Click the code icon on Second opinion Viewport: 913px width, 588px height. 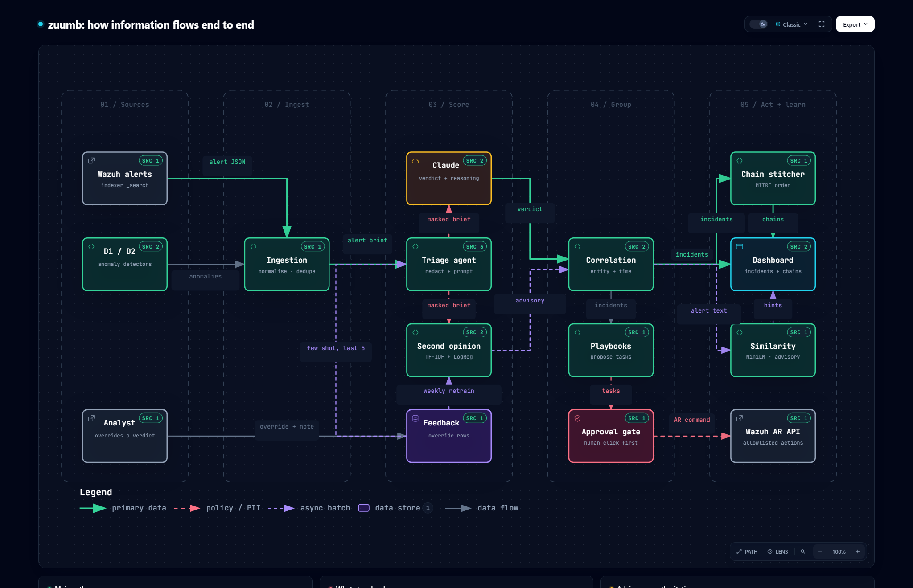415,332
